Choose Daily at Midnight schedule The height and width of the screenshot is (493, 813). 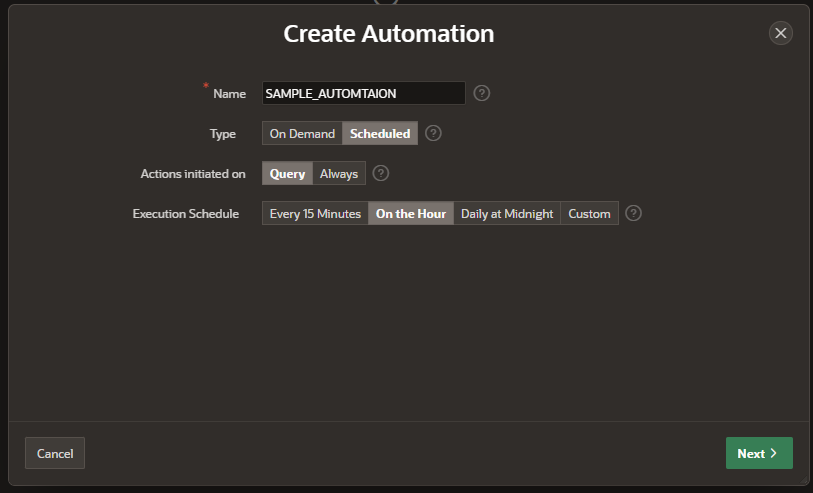pos(507,213)
